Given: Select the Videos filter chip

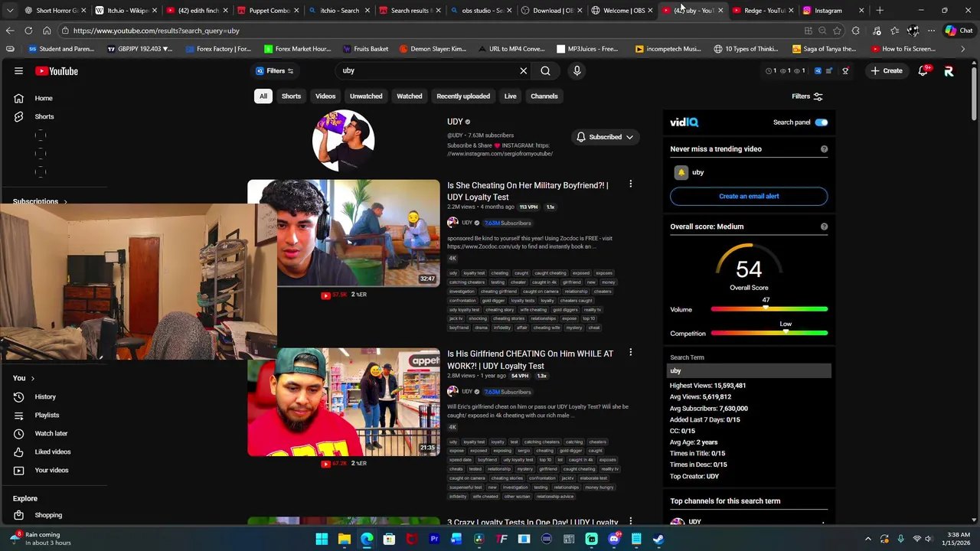Looking at the screenshot, I should click(325, 96).
